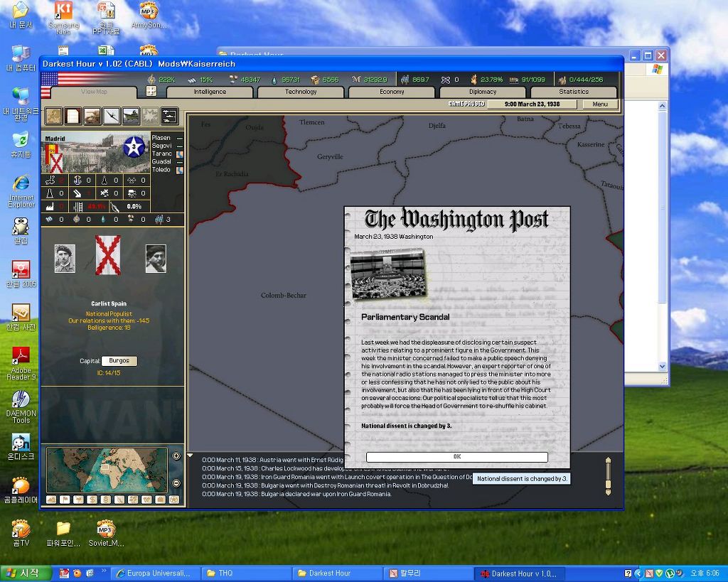Viewport: 728px width, 582px height.
Task: Click the left leader portrait
Action: click(x=65, y=259)
